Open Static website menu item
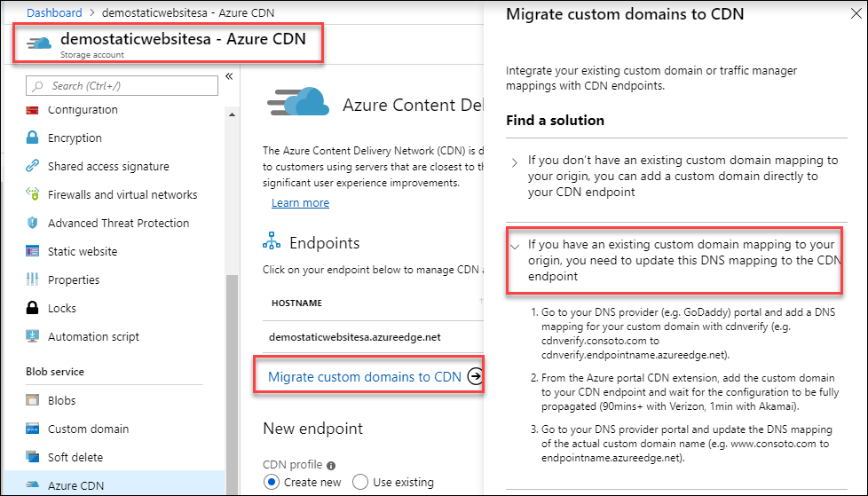 (83, 251)
